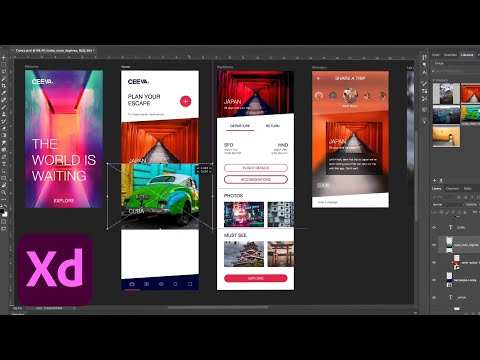Select the Move tool
The width and height of the screenshot is (480, 360).
tap(4, 57)
